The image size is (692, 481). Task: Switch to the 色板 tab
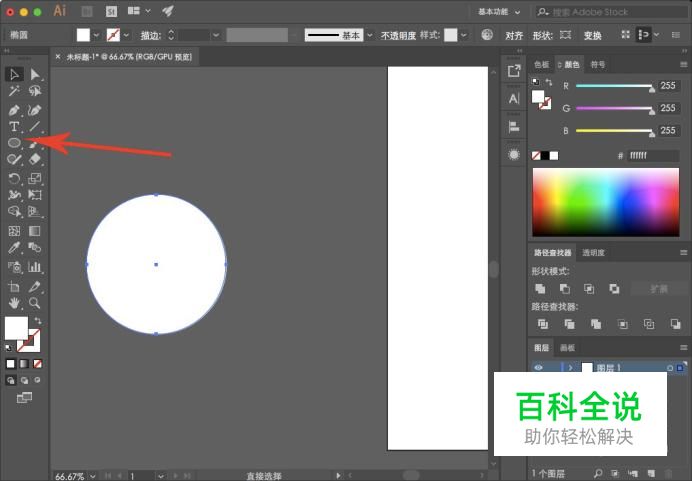(542, 64)
